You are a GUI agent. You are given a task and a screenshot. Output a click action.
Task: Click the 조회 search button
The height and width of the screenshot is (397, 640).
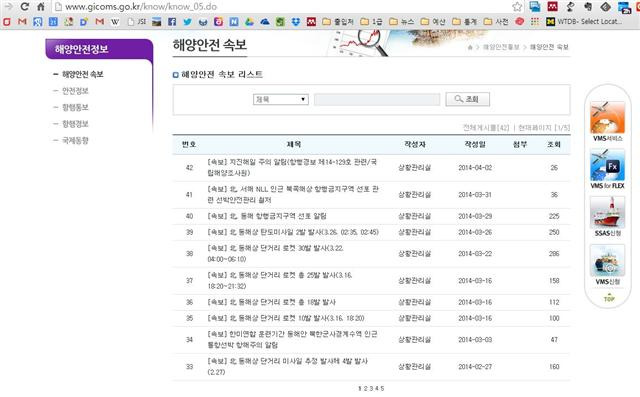(x=467, y=99)
